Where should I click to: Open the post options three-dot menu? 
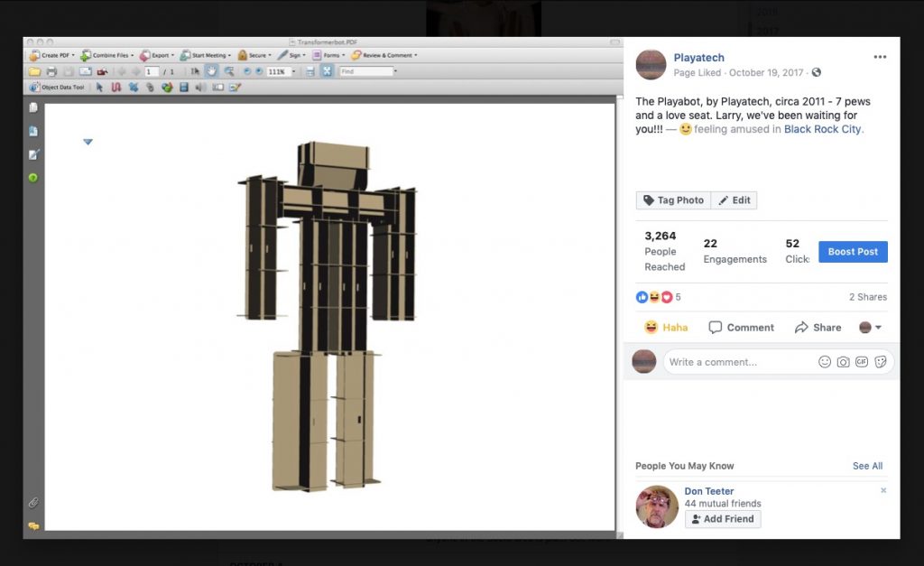click(x=880, y=57)
